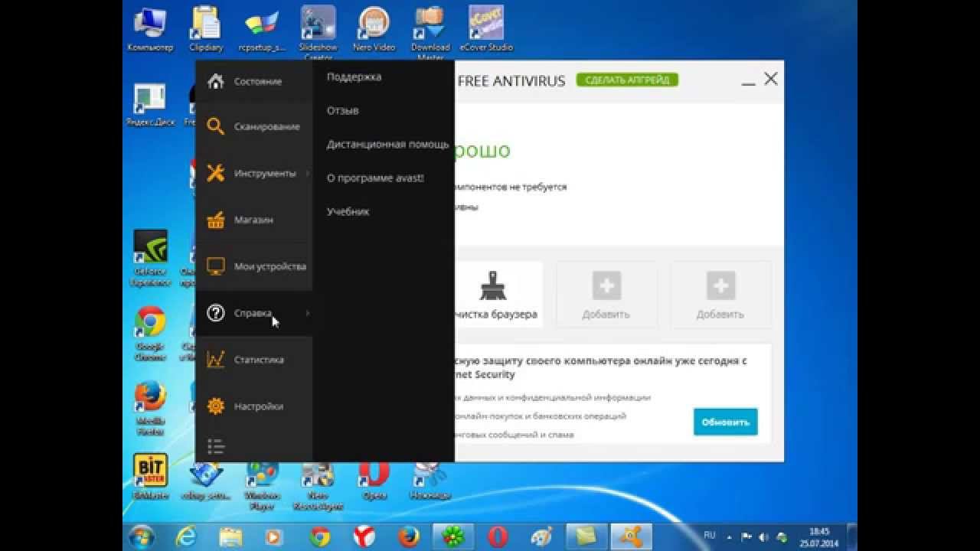Open the Slideshow Creator desktop shortcut

click(x=318, y=31)
